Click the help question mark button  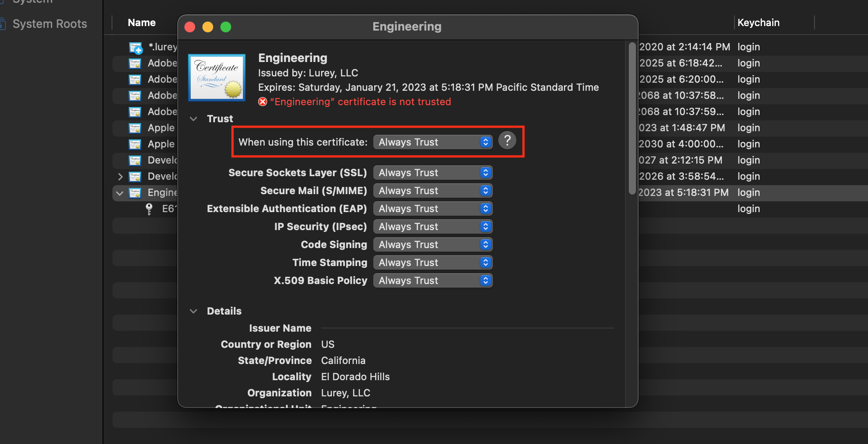[507, 141]
